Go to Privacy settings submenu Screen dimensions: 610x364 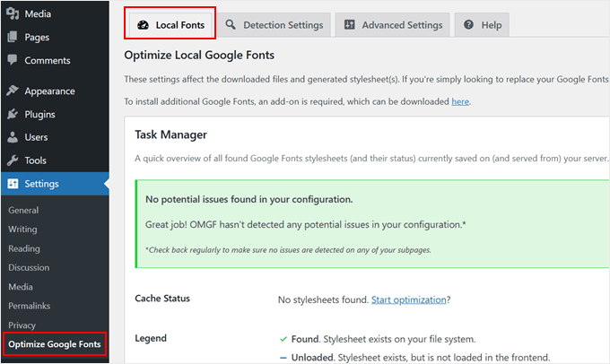[22, 325]
